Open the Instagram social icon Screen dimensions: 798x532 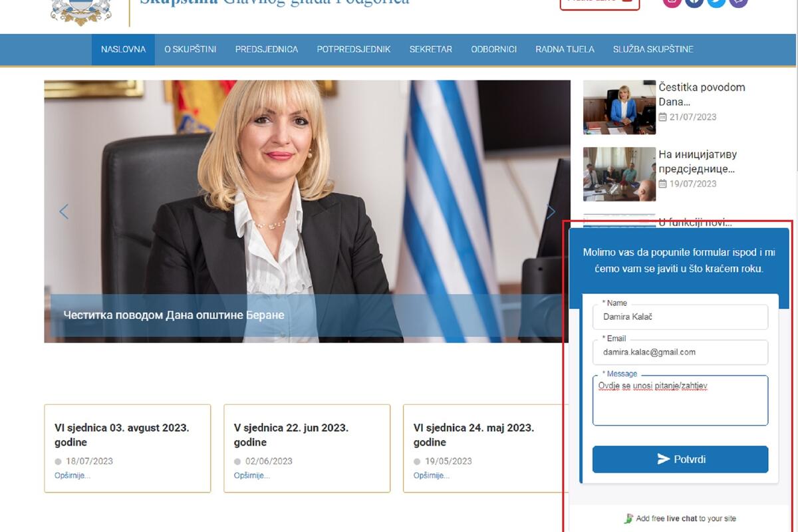(x=672, y=2)
